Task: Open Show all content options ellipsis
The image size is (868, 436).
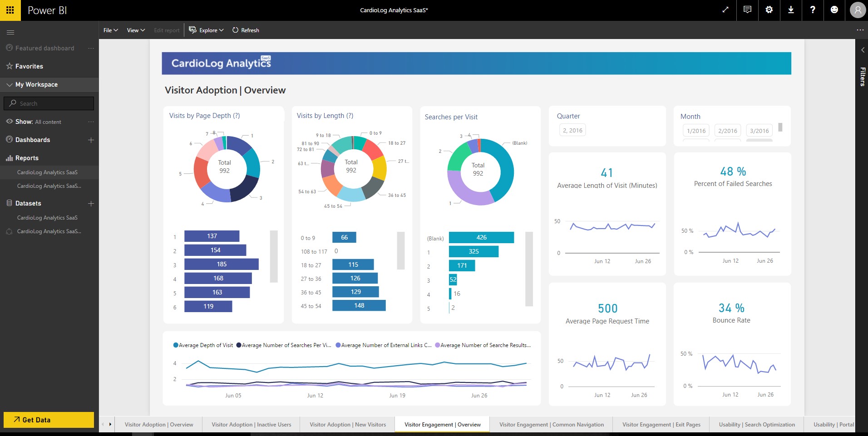Action: click(x=91, y=122)
